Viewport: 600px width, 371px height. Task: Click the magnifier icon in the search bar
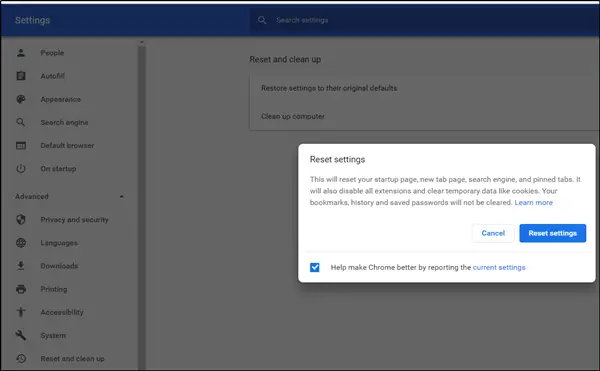tap(262, 20)
